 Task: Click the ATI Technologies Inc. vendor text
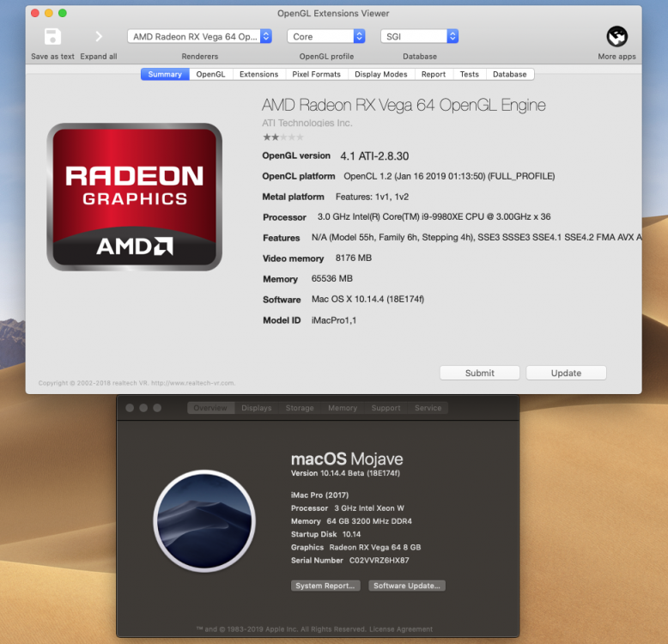point(307,123)
